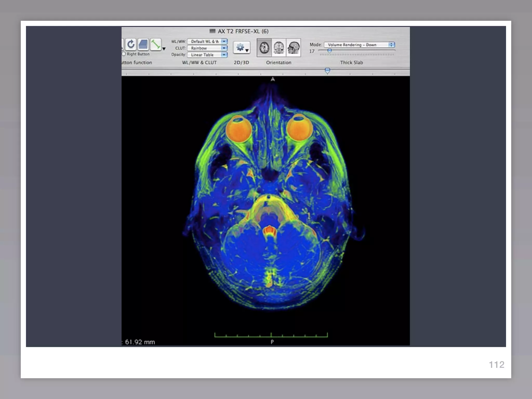
Task: Click the A anterior orientation marker
Action: point(272,79)
